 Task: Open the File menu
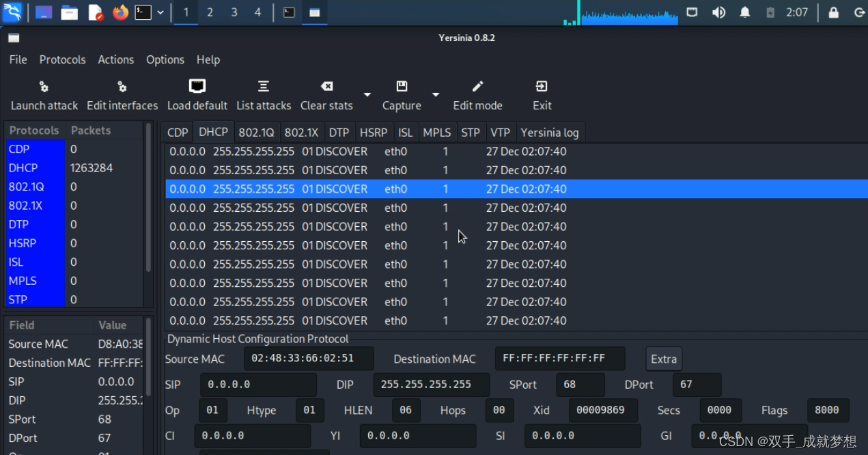click(x=18, y=59)
